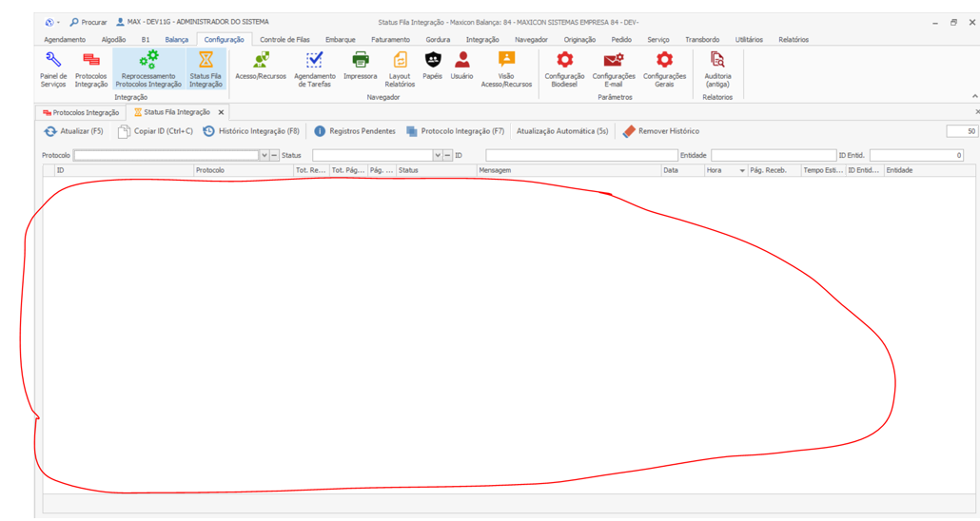Image resolution: width=980 pixels, height=521 pixels.
Task: Click Procurar search icon in title bar
Action: click(x=74, y=22)
